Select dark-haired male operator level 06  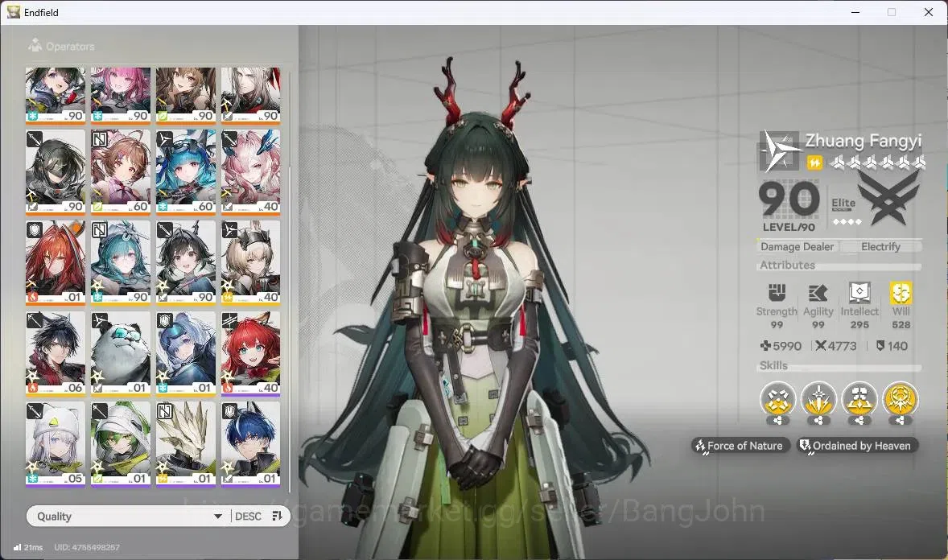(x=55, y=354)
